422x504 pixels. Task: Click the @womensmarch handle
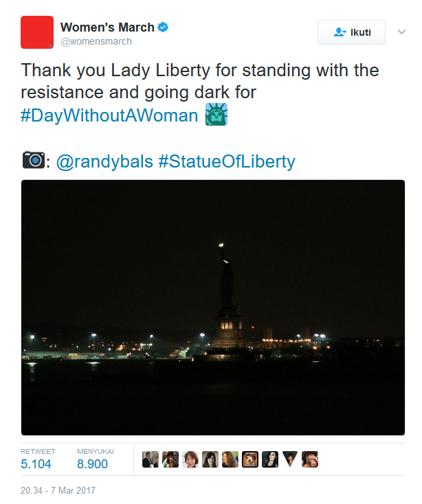[x=96, y=41]
